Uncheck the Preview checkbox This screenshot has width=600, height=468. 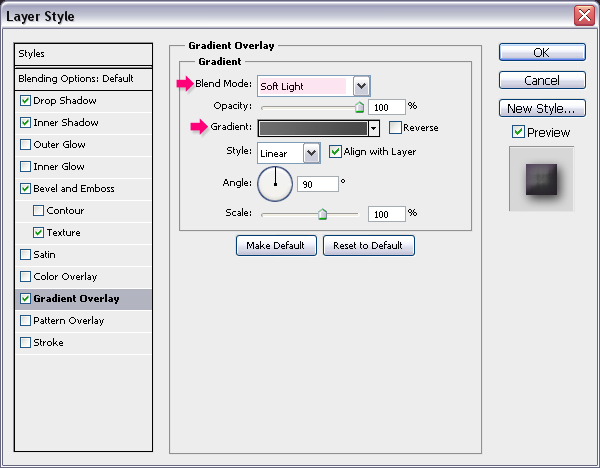(518, 132)
